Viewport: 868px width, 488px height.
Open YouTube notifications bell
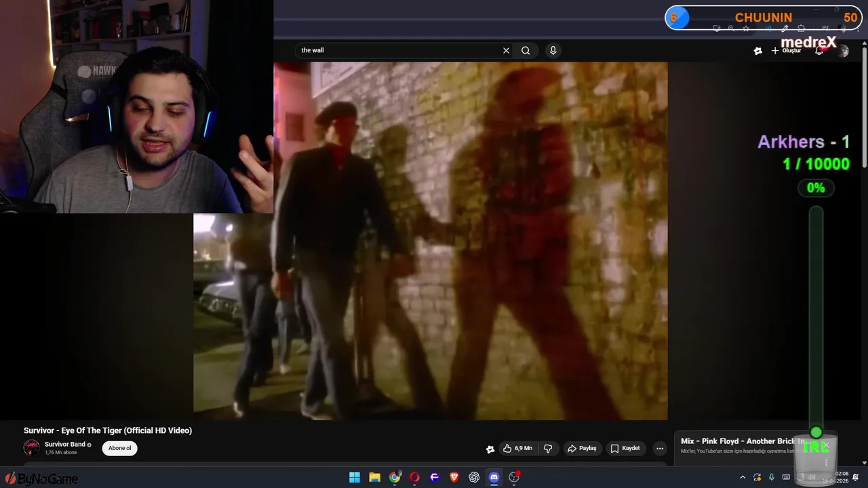[819, 50]
